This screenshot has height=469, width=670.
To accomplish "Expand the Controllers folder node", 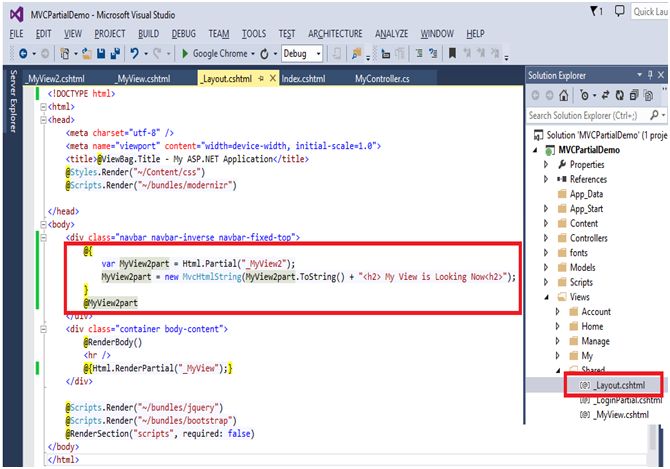I will [x=546, y=238].
